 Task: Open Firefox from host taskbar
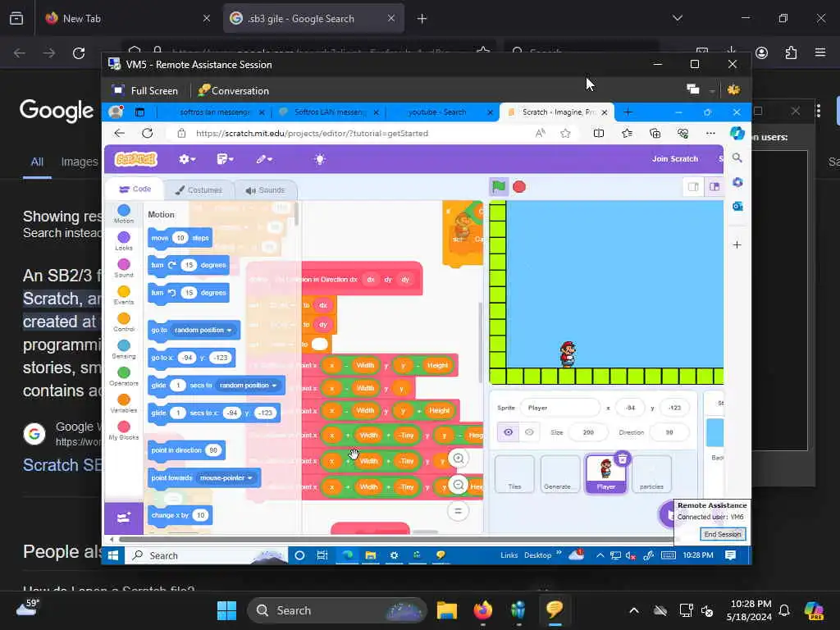(482, 610)
